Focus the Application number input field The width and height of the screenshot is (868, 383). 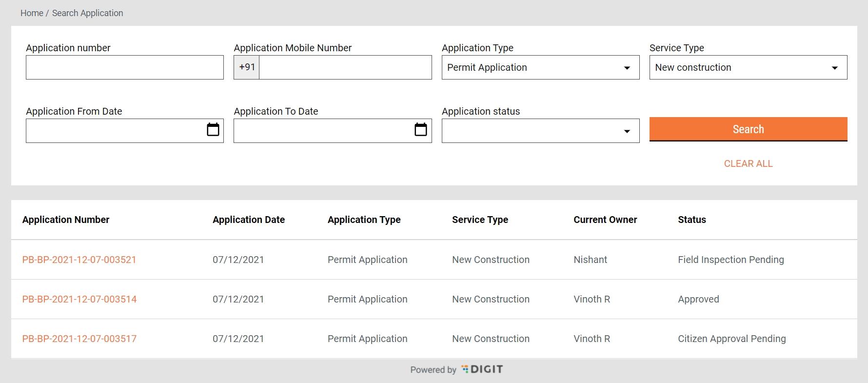tap(124, 67)
